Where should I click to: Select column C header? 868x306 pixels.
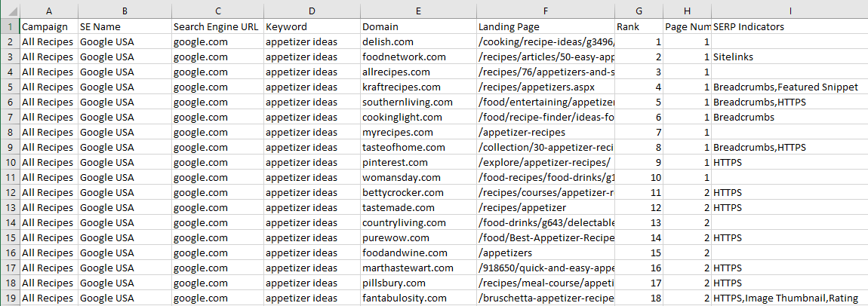pos(218,10)
